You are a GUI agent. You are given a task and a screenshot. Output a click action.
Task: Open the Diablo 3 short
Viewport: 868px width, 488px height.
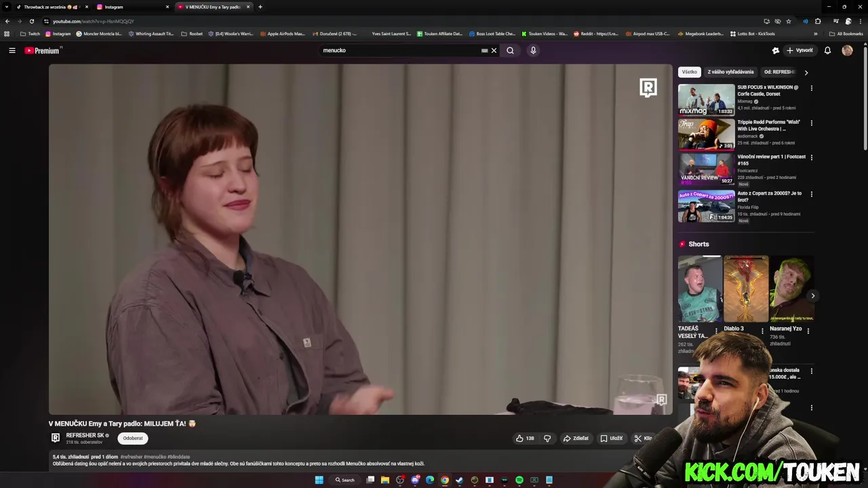[746, 289]
